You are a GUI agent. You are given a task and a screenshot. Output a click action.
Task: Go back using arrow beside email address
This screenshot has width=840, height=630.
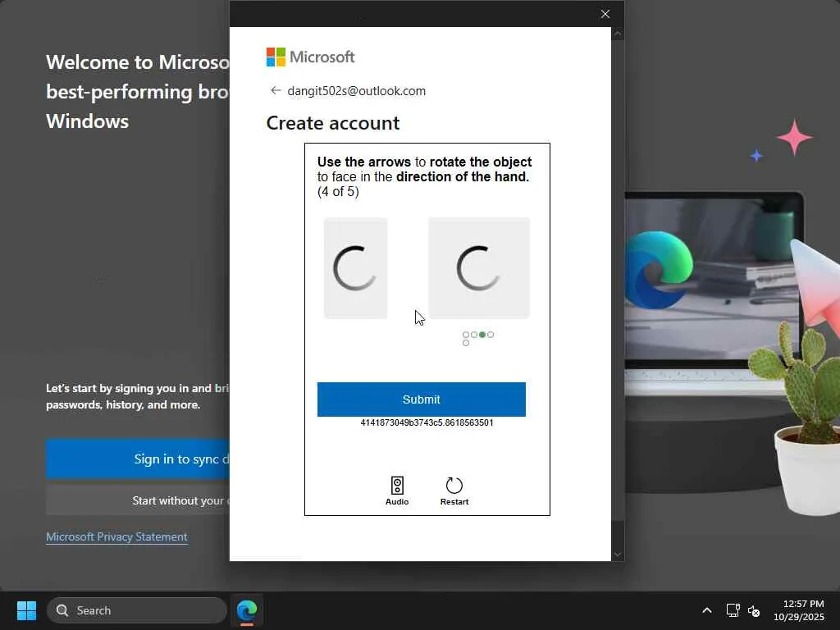[x=276, y=90]
